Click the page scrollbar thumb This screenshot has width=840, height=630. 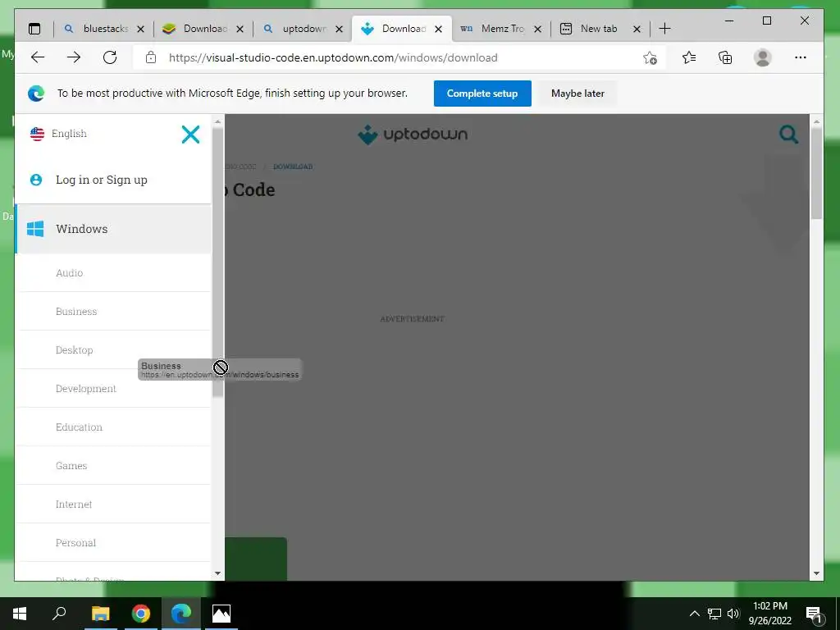click(816, 174)
